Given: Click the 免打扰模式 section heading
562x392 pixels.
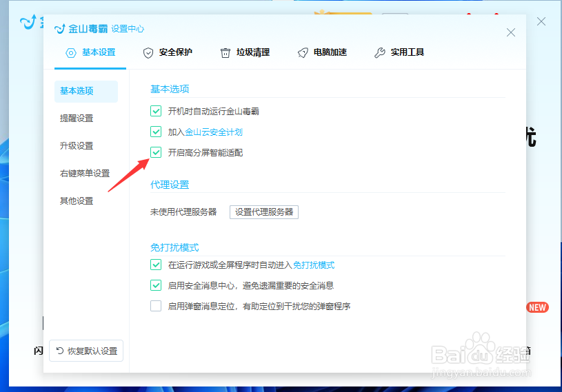Looking at the screenshot, I should coord(174,247).
